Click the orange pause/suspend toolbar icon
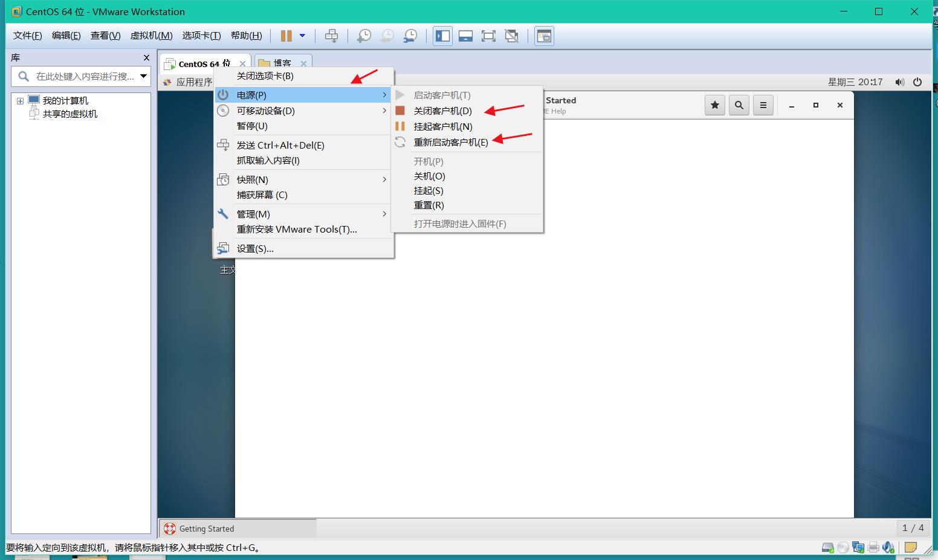 pyautogui.click(x=286, y=36)
